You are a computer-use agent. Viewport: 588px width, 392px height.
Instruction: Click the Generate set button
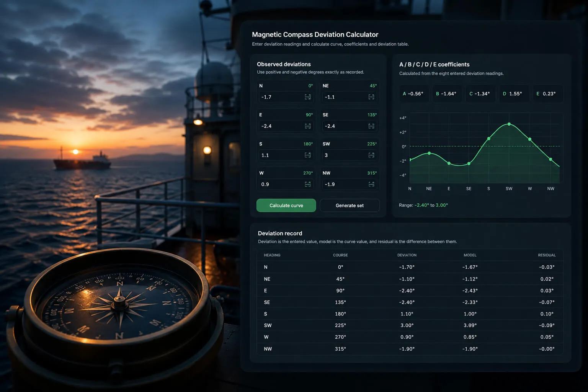(350, 205)
